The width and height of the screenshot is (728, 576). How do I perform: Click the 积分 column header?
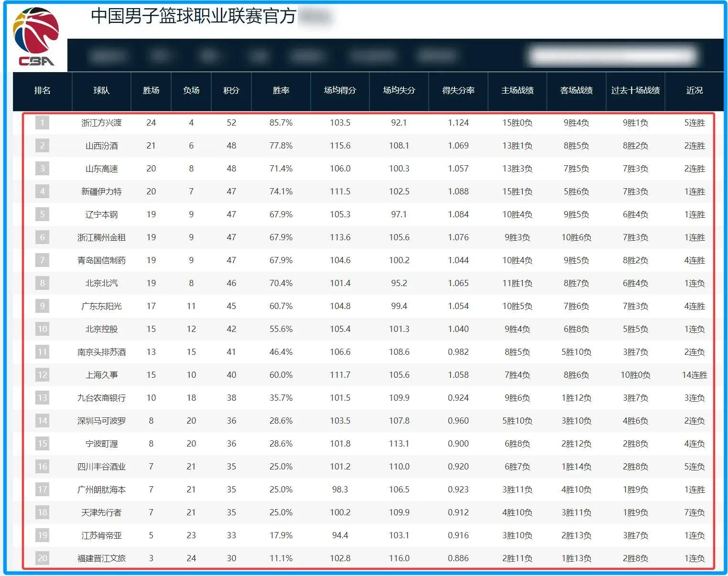(231, 90)
